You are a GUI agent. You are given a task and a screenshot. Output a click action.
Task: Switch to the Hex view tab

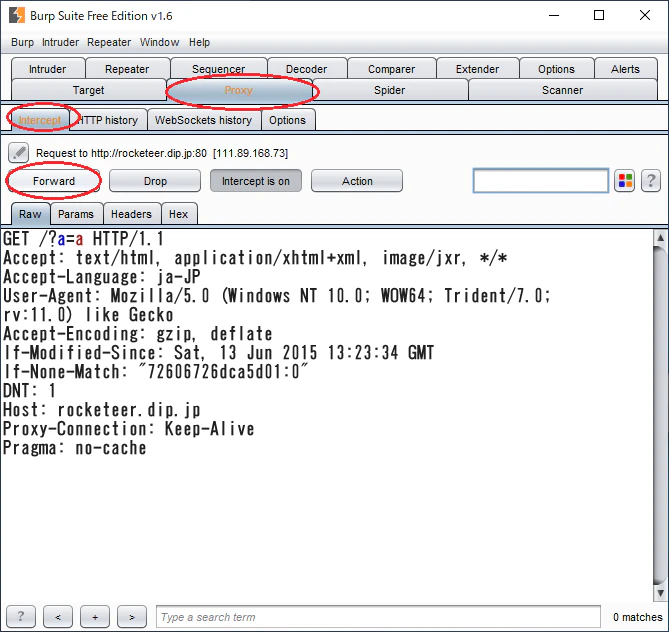178,214
